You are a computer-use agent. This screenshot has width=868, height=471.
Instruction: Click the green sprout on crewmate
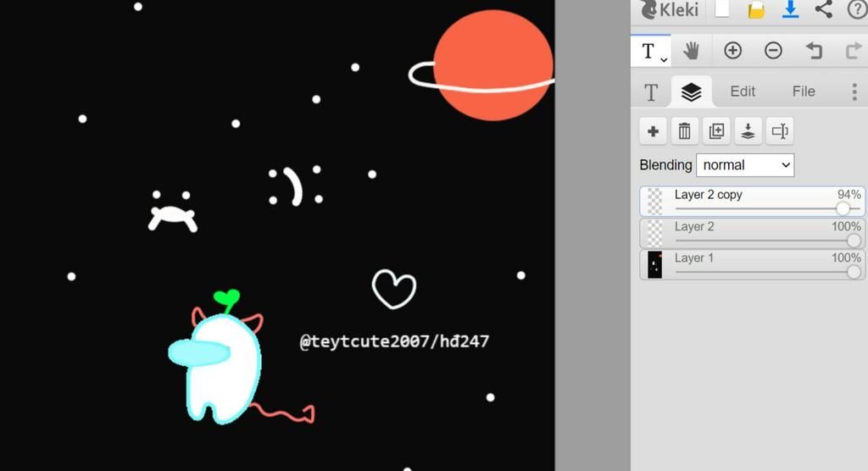[226, 300]
